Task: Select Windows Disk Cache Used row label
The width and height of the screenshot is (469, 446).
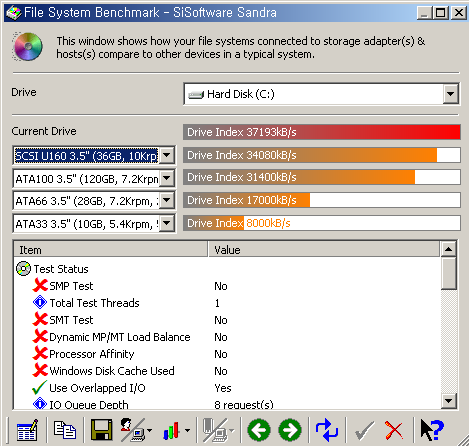Action: 112,371
